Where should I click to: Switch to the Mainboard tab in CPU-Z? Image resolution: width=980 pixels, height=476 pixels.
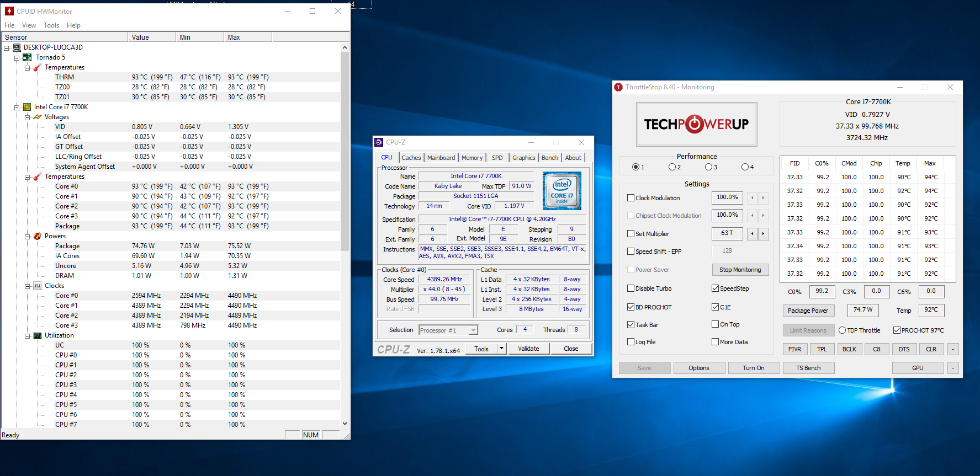click(x=441, y=158)
